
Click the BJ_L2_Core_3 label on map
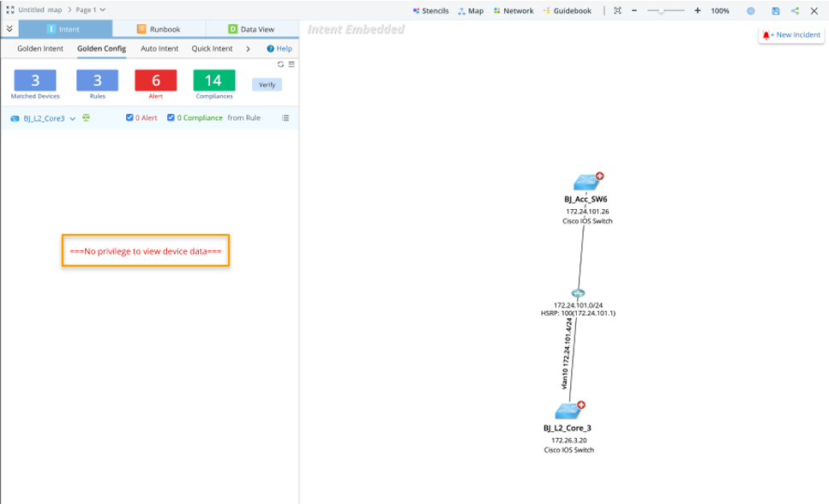point(568,429)
